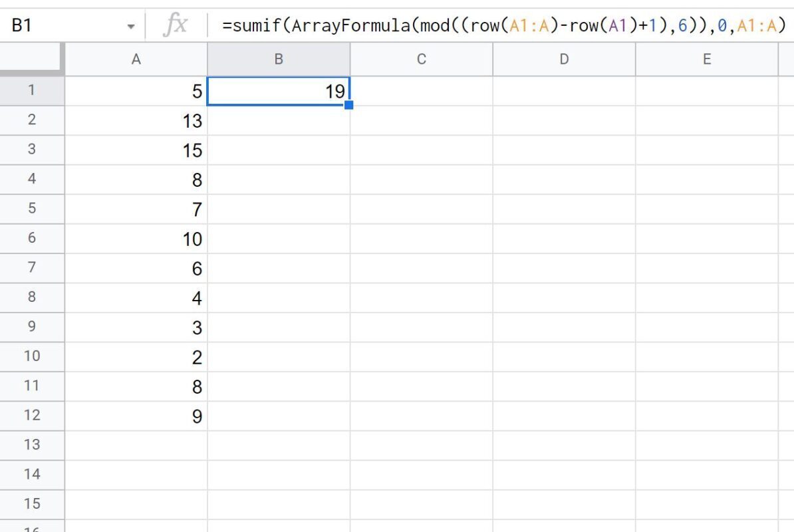Click the fill handle of cell B1

point(349,105)
